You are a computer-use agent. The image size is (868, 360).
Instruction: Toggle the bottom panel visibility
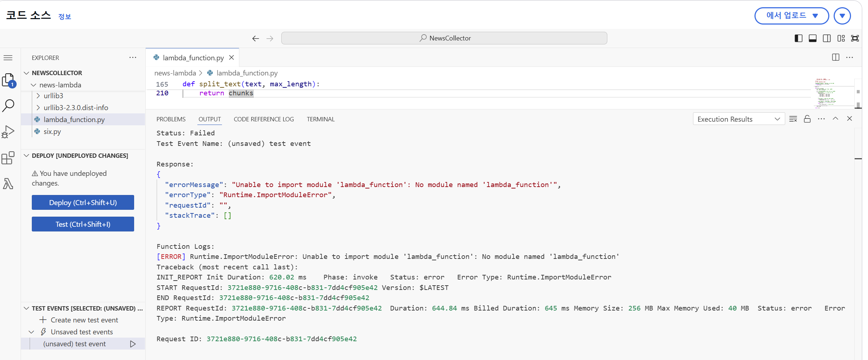(813, 38)
